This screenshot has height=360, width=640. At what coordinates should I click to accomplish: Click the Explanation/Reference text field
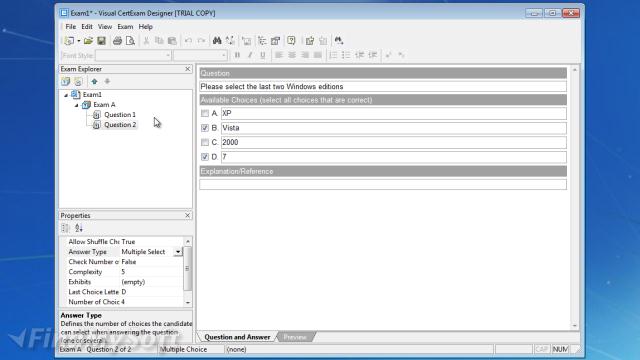point(383,184)
